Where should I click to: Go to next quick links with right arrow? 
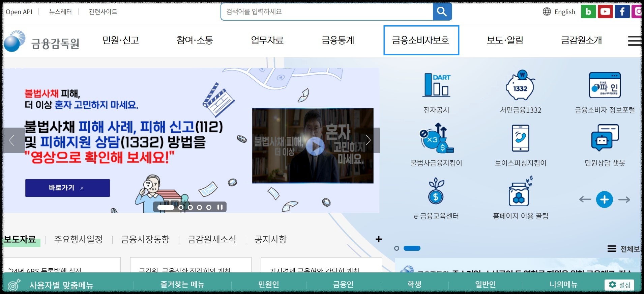coord(624,199)
